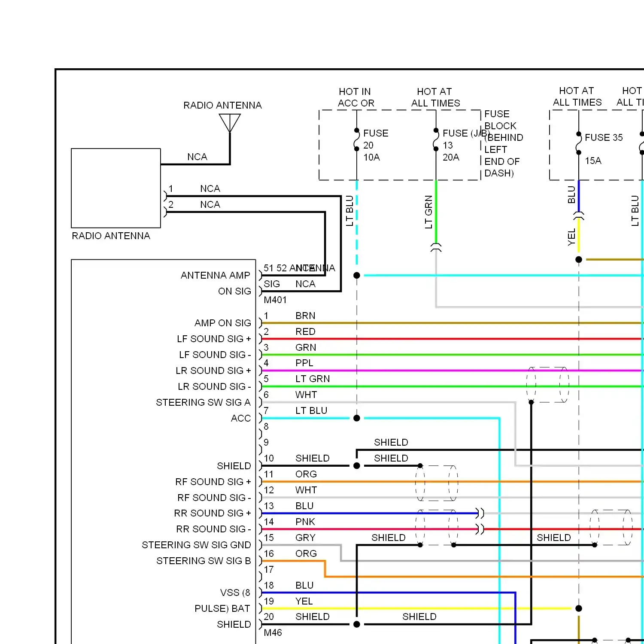
Task: Click the 15A fuse rating text
Action: [593, 161]
